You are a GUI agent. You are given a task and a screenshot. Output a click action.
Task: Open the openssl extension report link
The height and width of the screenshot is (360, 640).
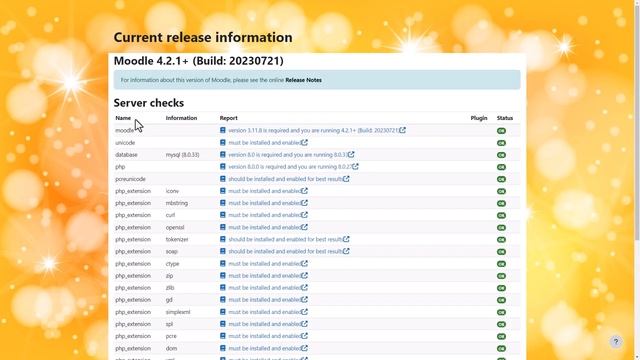[x=264, y=227]
